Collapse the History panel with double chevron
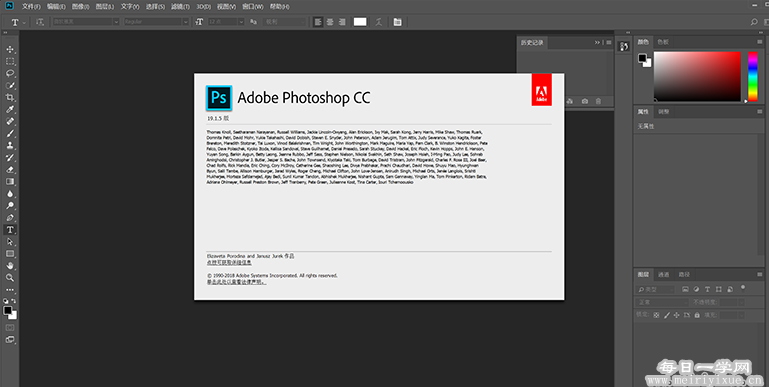This screenshot has height=387, width=769. [597, 43]
